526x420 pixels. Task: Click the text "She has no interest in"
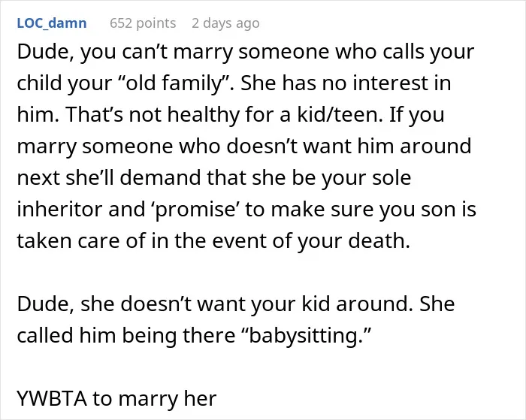346,83
